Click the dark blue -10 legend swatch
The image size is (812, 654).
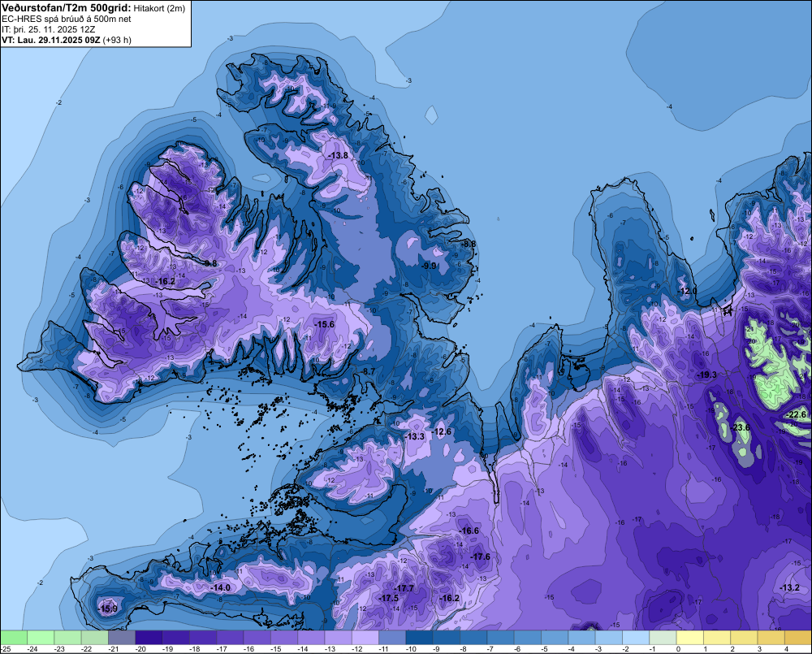point(420,637)
